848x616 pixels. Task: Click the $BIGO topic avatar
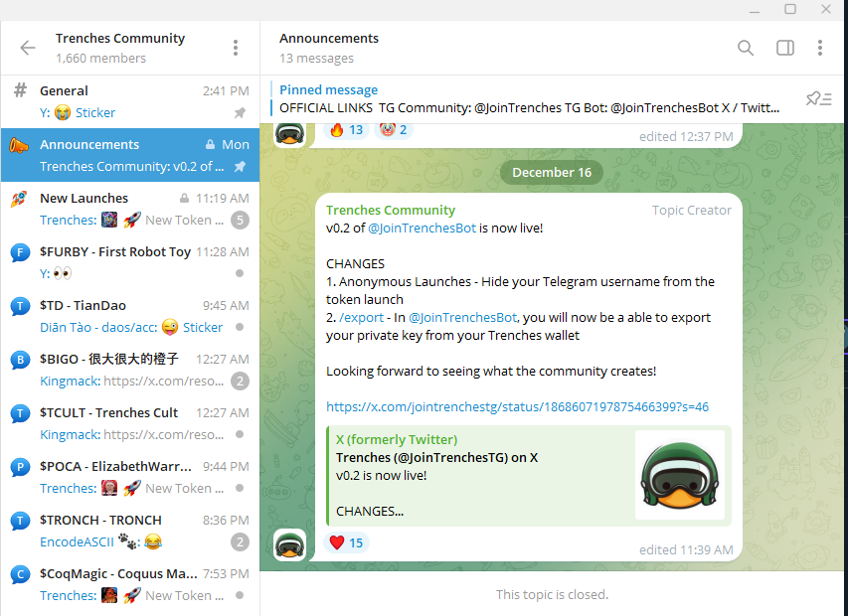tap(20, 360)
